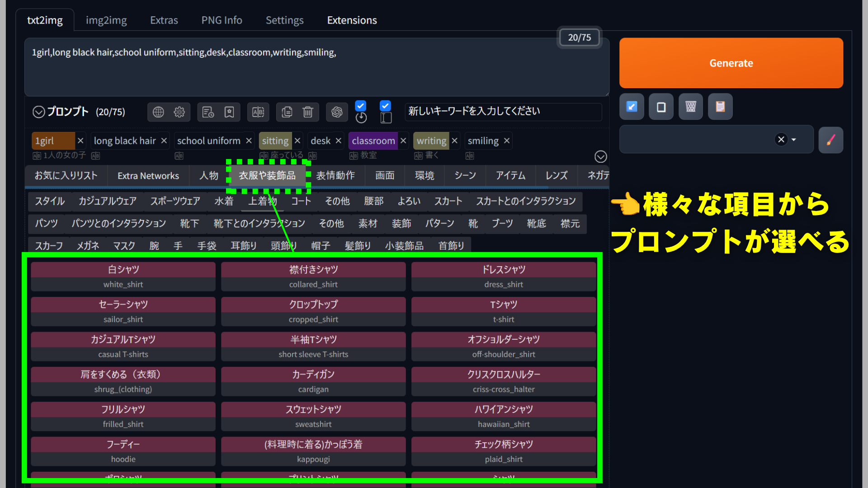Viewport: 868px width, 488px height.
Task: Click the new keyword input field
Action: point(503,112)
